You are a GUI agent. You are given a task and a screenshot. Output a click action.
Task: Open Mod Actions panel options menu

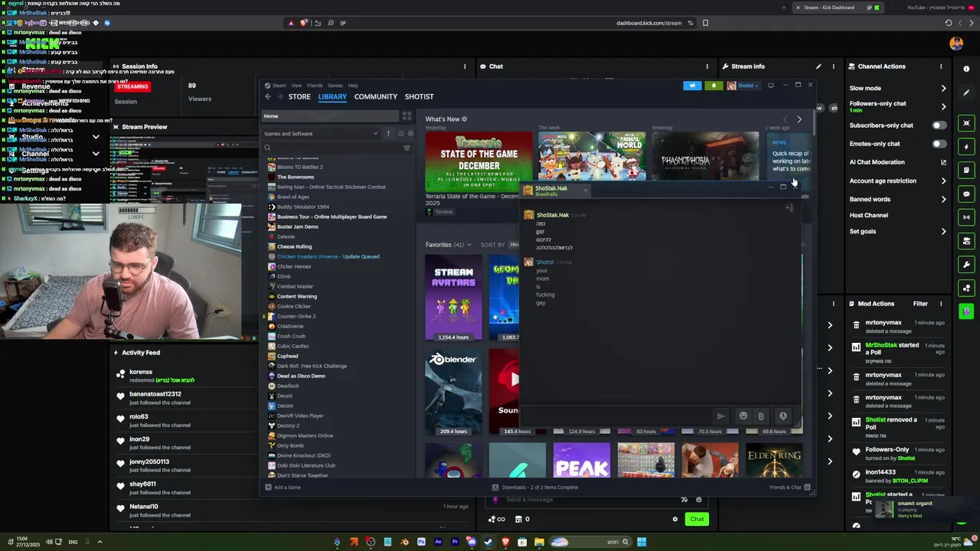(x=941, y=304)
